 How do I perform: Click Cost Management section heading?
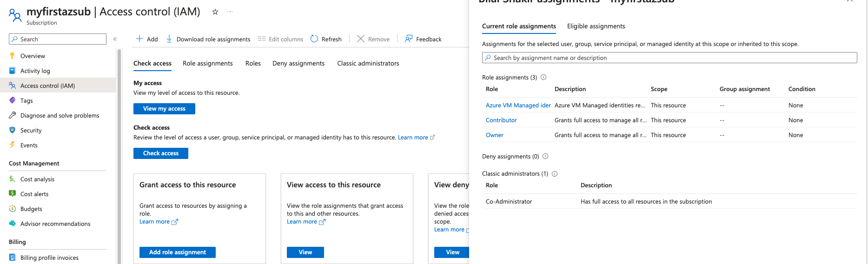click(34, 164)
